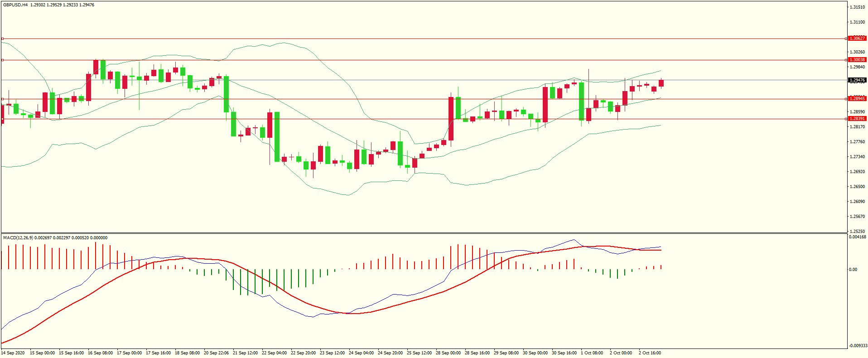Select the left handle of the 1.28945 line
The image size is (868, 358).
point(3,99)
